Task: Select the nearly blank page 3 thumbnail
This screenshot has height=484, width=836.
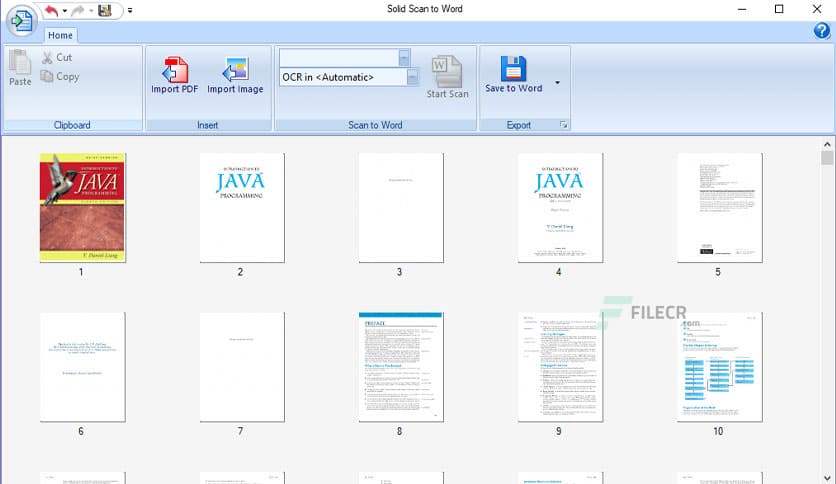Action: pyautogui.click(x=401, y=207)
